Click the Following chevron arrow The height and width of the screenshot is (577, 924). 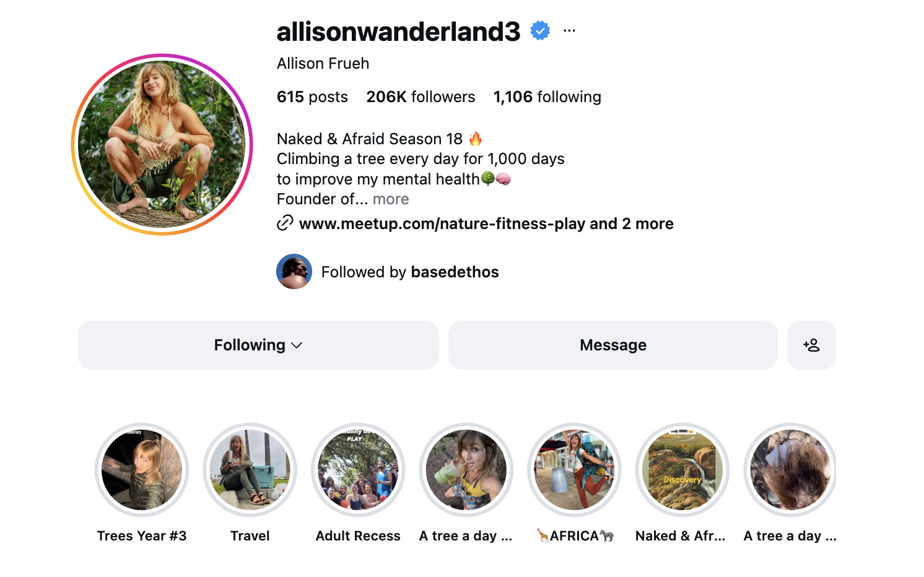pos(297,345)
